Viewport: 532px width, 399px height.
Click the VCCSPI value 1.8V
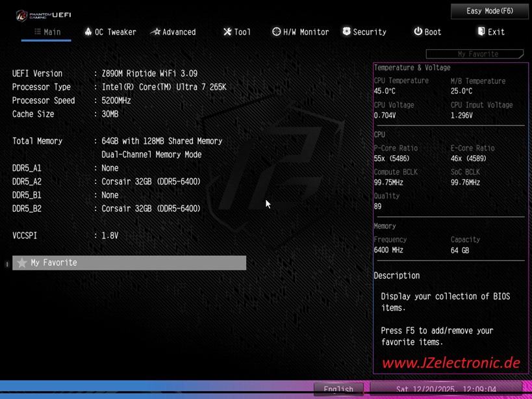pos(110,235)
